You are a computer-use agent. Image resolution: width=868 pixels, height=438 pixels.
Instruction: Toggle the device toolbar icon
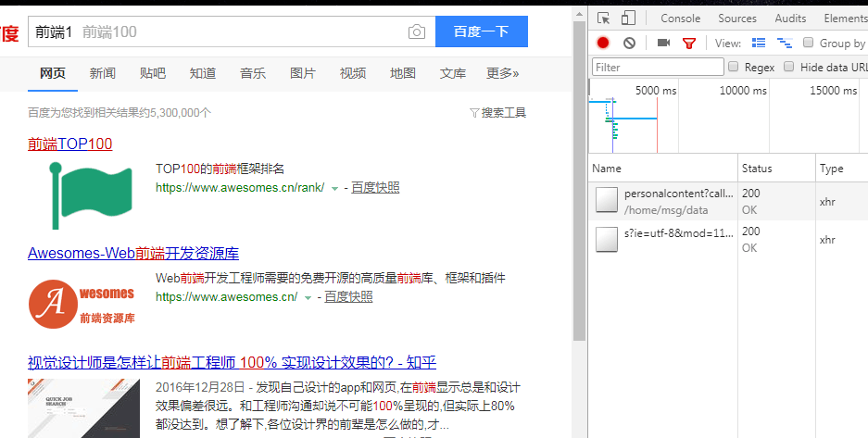coord(628,19)
